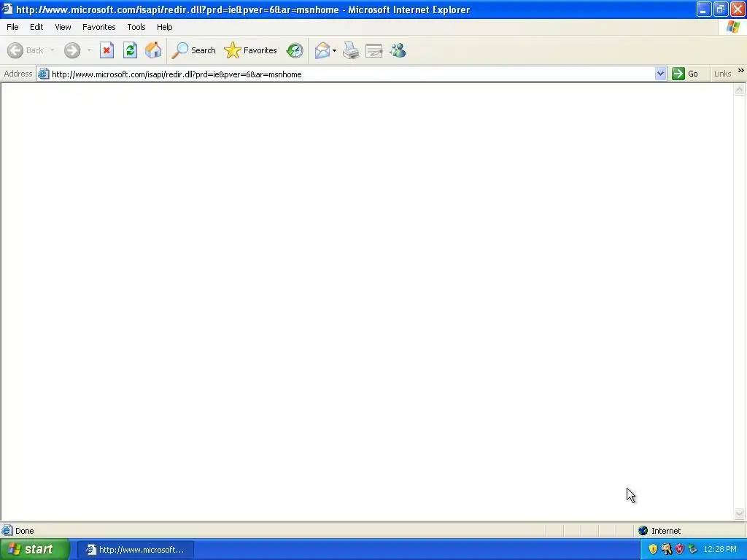This screenshot has width=747, height=560.
Task: Open the Favorites menu
Action: (x=98, y=27)
